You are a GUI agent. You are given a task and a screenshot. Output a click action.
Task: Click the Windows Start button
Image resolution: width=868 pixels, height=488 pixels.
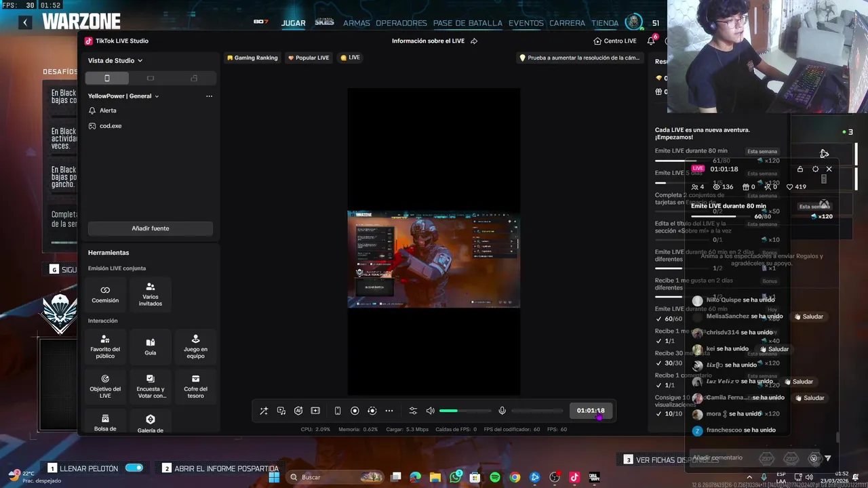(274, 477)
